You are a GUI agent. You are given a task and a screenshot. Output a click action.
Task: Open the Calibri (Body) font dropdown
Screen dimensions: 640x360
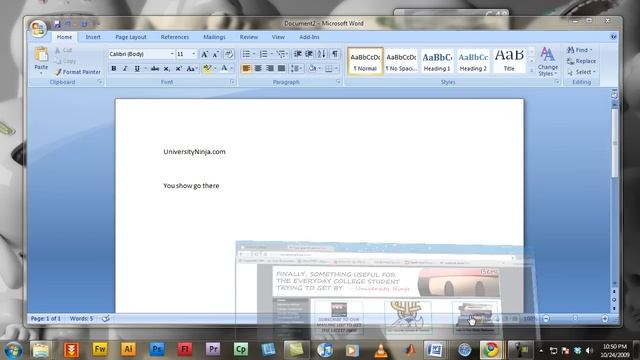172,54
